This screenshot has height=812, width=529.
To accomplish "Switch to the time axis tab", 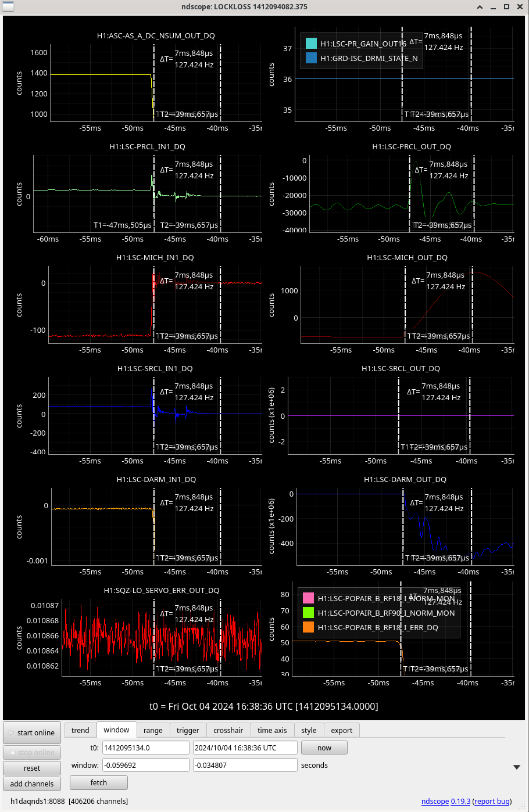I will [x=272, y=730].
